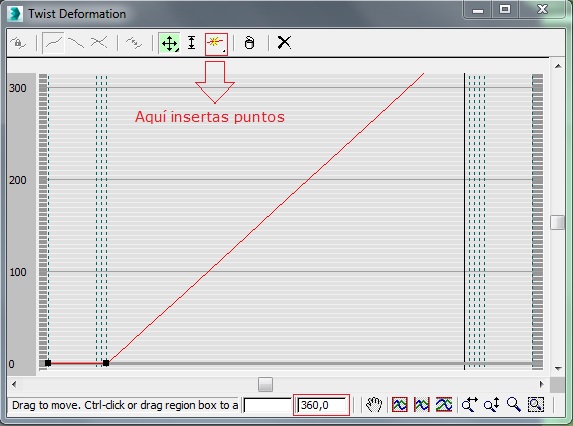This screenshot has width=573, height=426.
Task: Click the Twist Deformation app icon
Action: pos(15,14)
